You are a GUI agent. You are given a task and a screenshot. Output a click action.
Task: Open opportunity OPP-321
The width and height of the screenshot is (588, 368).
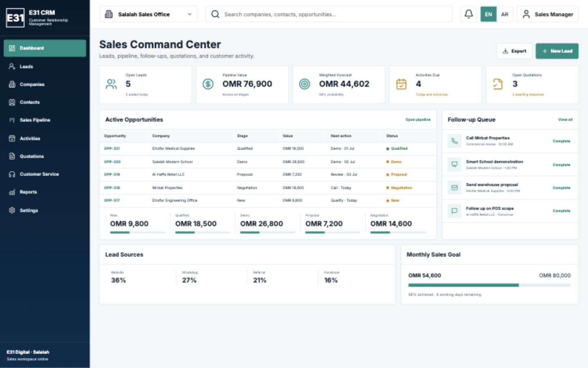pos(112,149)
